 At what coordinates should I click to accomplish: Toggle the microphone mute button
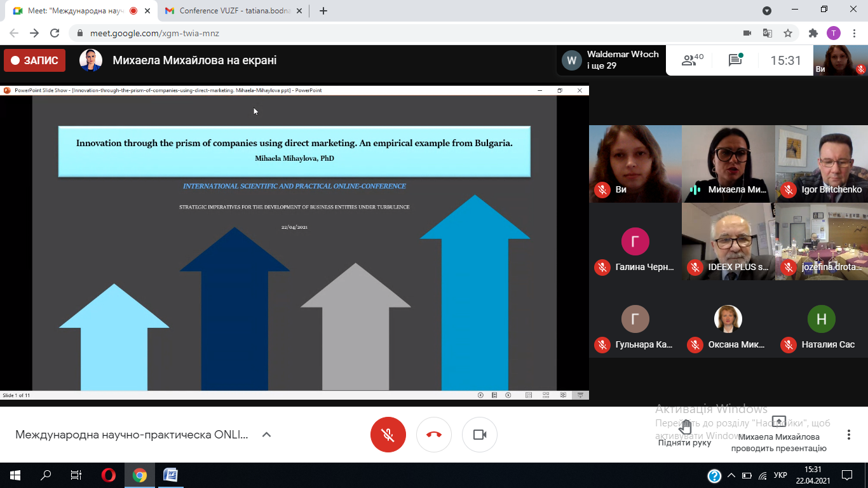click(x=388, y=435)
